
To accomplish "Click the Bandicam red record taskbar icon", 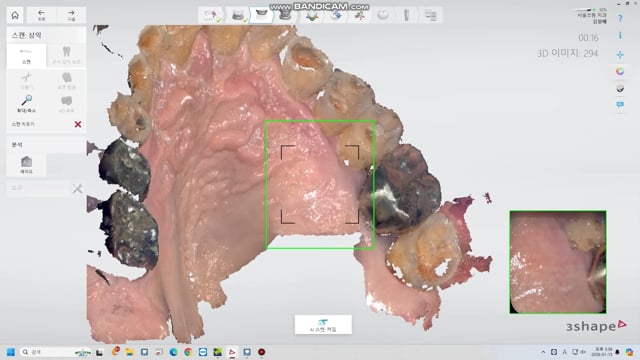I will [x=262, y=352].
